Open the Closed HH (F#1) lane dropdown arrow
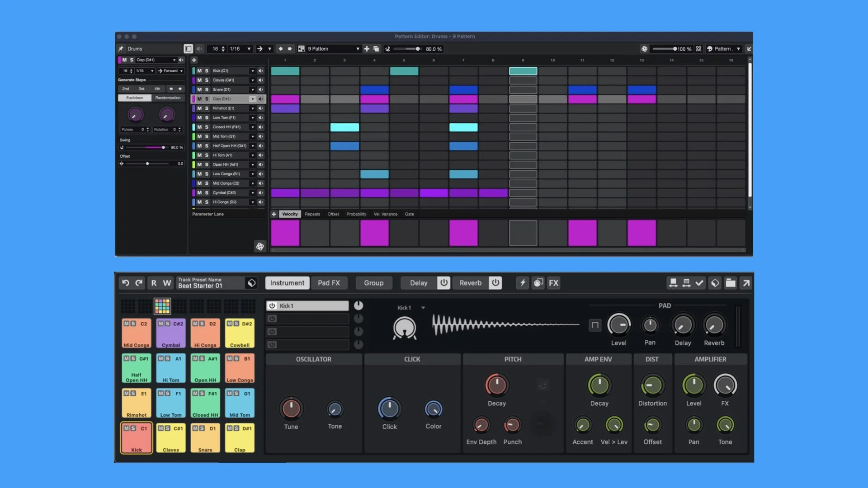Image resolution: width=868 pixels, height=488 pixels. pyautogui.click(x=252, y=127)
